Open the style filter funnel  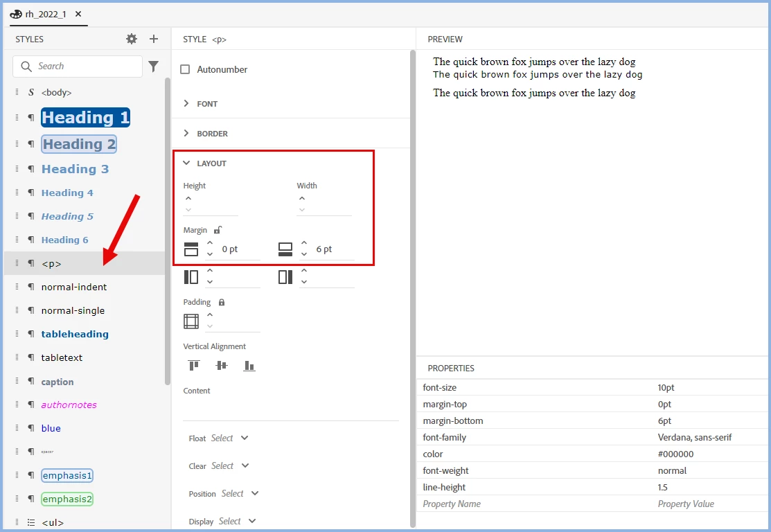click(x=153, y=66)
